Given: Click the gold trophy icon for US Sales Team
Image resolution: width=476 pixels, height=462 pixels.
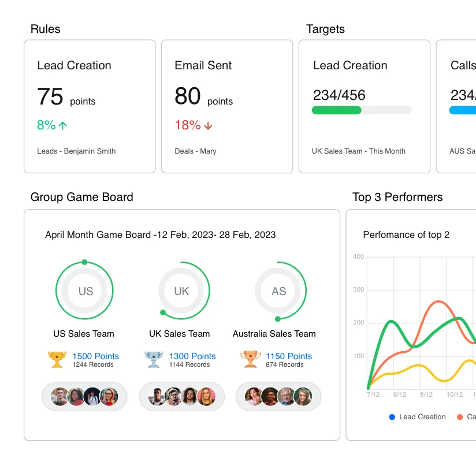Looking at the screenshot, I should 57,359.
